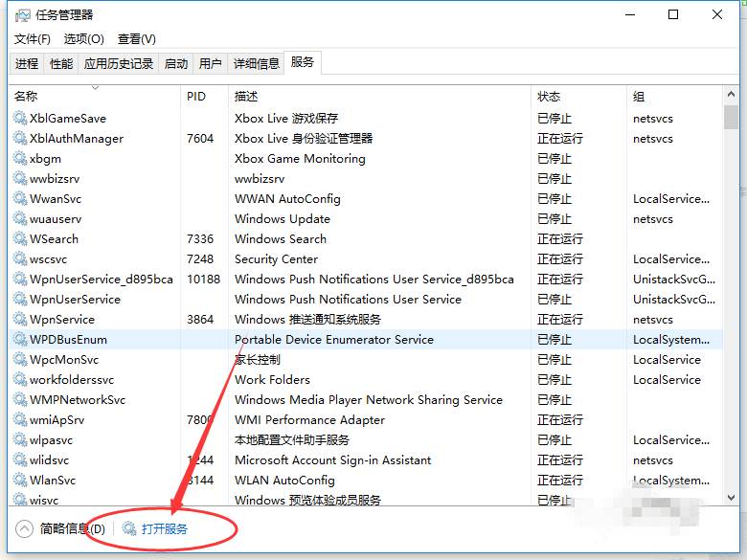Viewport: 747px width, 560px height.
Task: Click gear icon beside wwbizsrv name
Action: pos(20,178)
